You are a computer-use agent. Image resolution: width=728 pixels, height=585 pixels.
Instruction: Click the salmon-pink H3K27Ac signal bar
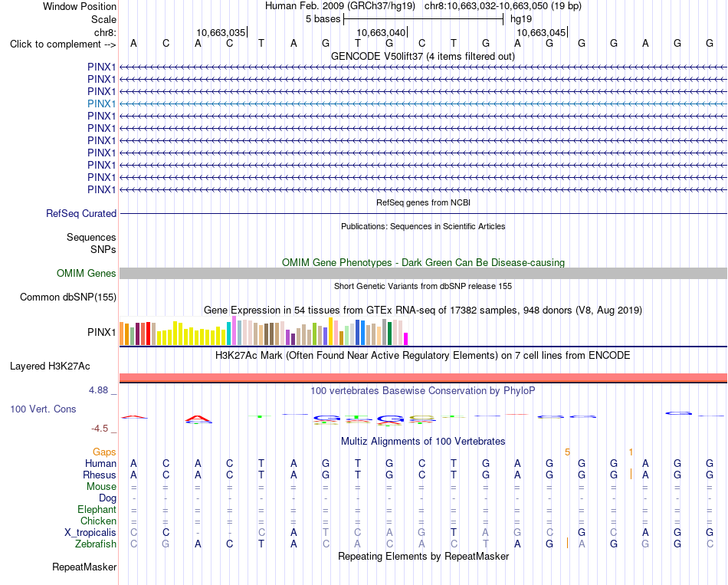(x=423, y=378)
